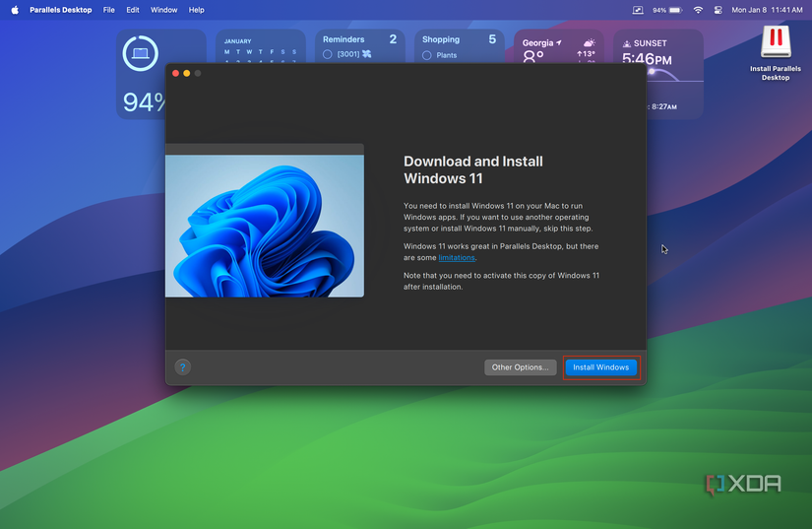Viewport: 812px width, 529px height.
Task: Open the limitations link
Action: (x=457, y=257)
